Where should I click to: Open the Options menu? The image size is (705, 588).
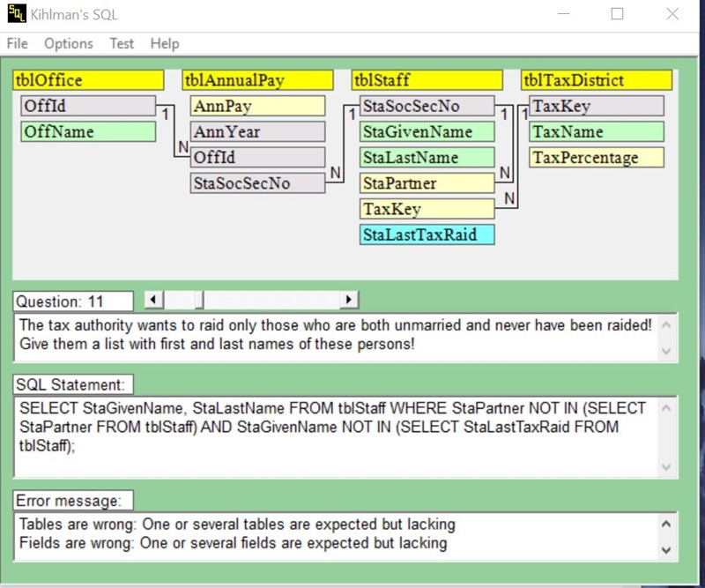[x=68, y=43]
